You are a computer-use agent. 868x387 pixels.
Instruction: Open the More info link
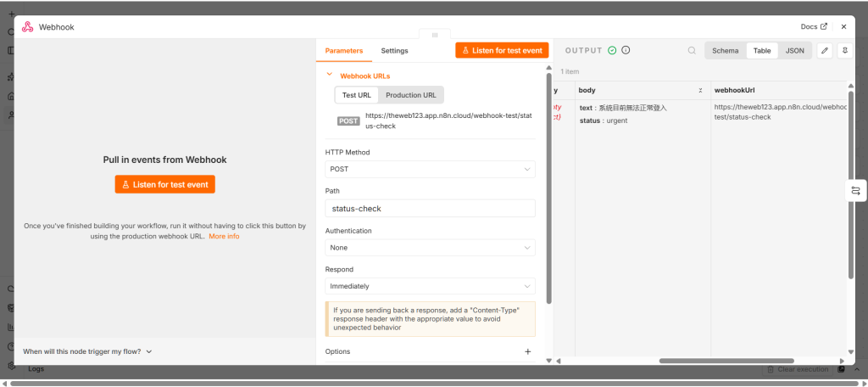[224, 236]
